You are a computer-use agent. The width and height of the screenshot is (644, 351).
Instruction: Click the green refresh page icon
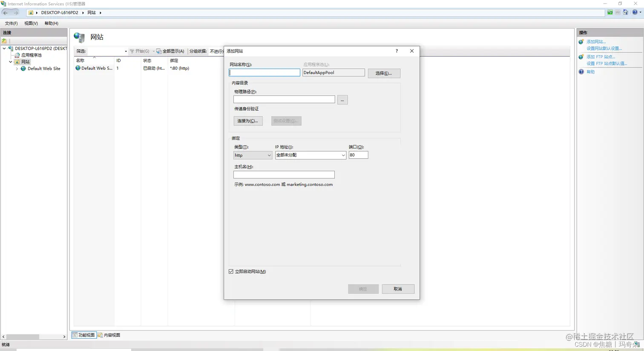point(610,12)
